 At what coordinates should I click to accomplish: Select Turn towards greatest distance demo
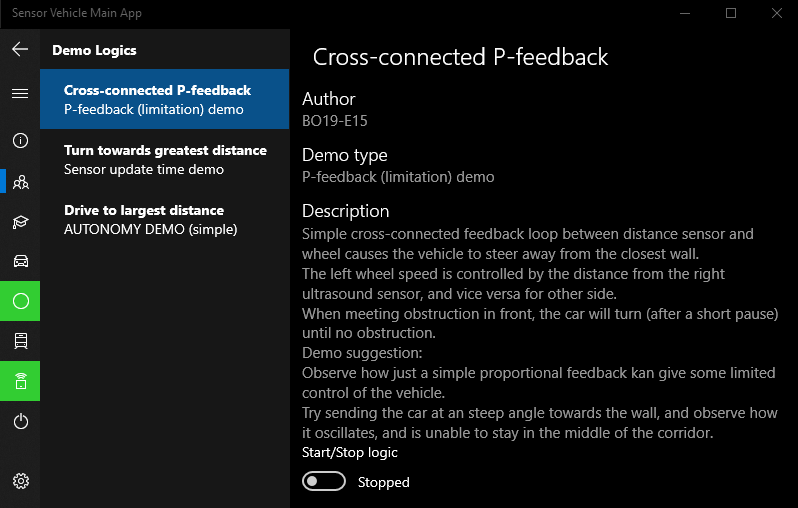[164, 159]
